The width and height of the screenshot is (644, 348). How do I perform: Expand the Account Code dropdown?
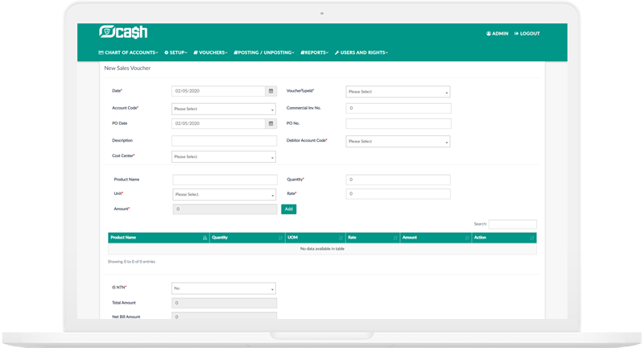224,109
